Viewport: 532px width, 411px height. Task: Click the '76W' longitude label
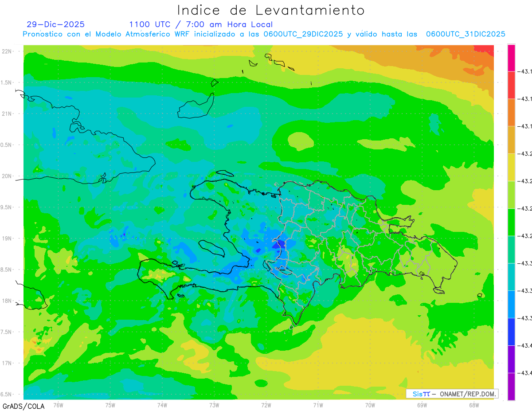pos(58,405)
